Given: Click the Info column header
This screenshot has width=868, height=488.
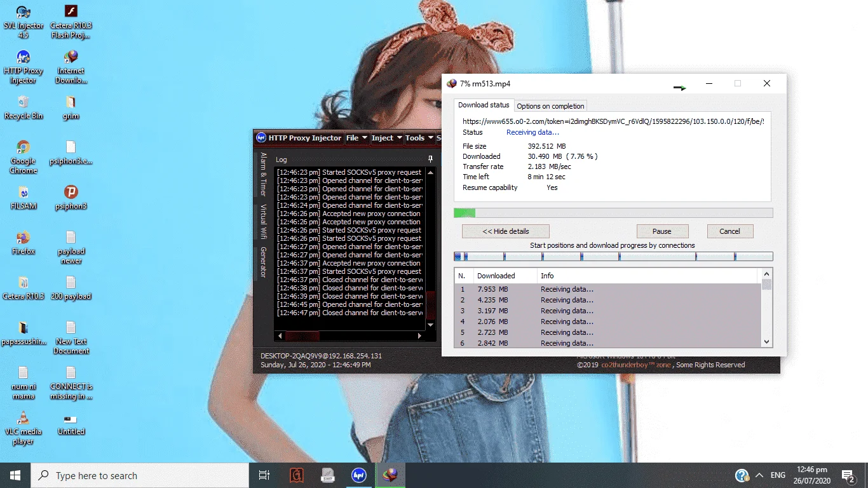Looking at the screenshot, I should click(x=648, y=276).
